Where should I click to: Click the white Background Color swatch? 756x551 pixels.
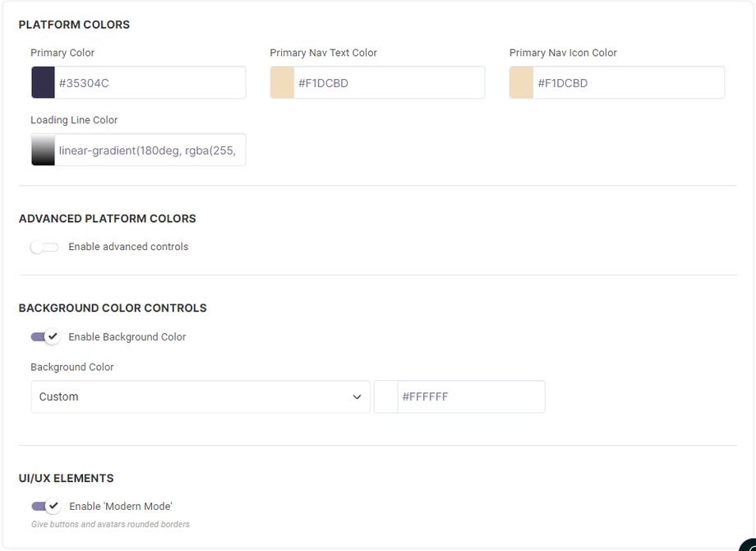pyautogui.click(x=386, y=396)
